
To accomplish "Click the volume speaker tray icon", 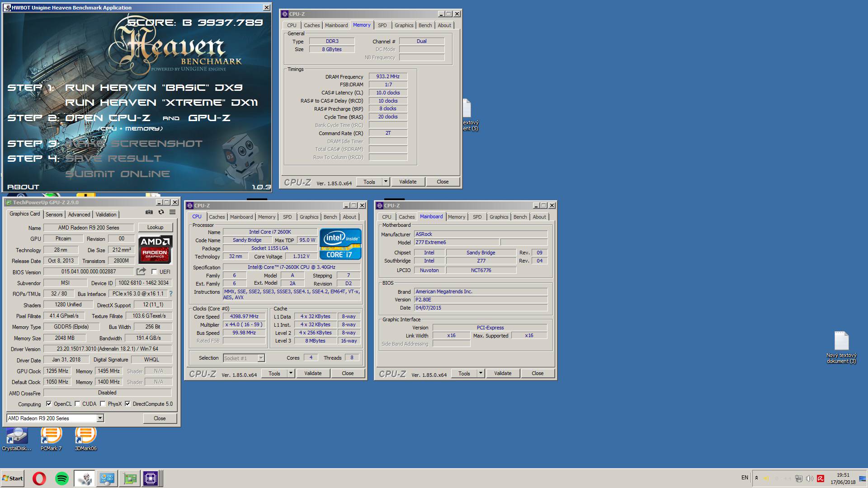I will click(x=810, y=479).
